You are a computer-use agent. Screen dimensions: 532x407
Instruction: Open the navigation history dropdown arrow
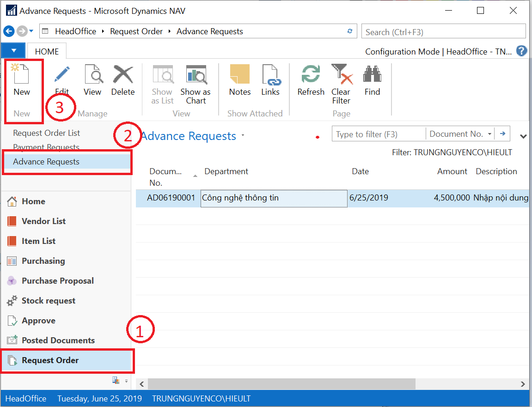click(x=31, y=31)
